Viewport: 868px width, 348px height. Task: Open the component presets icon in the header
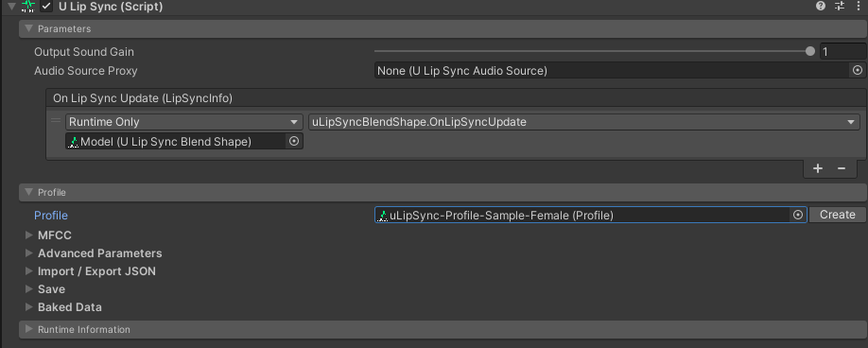(x=840, y=6)
